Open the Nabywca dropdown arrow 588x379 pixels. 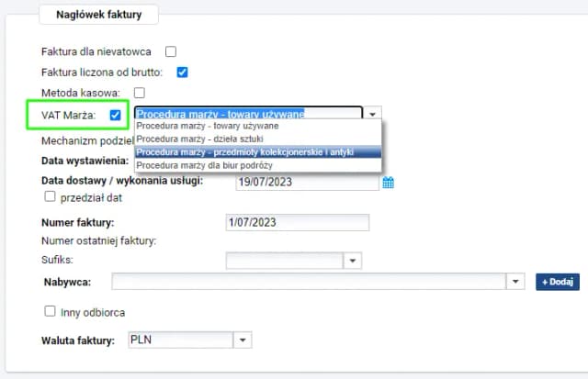(516, 282)
